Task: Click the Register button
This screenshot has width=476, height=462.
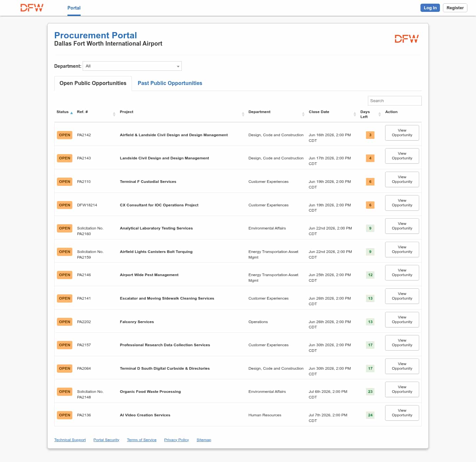Action: (x=455, y=8)
